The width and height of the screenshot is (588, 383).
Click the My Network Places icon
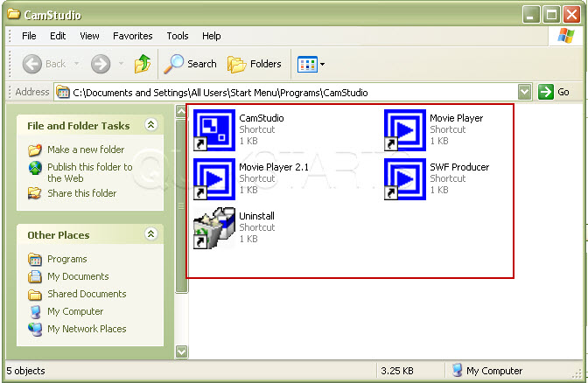(35, 330)
